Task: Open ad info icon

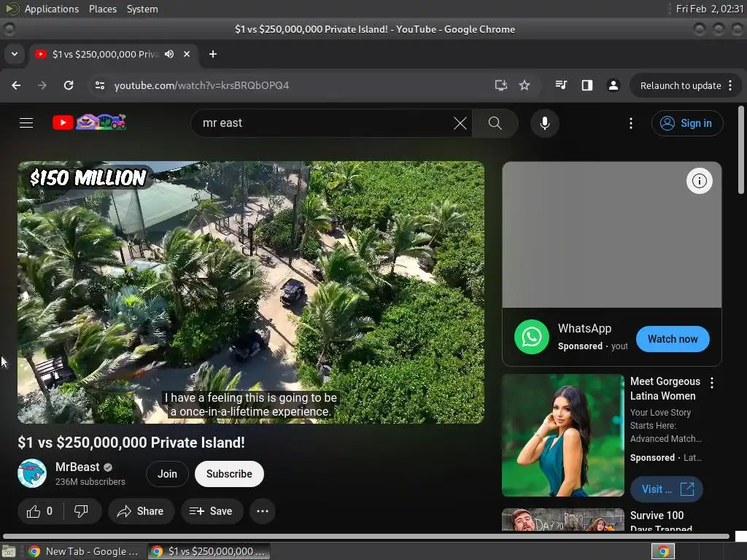Action: click(x=700, y=181)
